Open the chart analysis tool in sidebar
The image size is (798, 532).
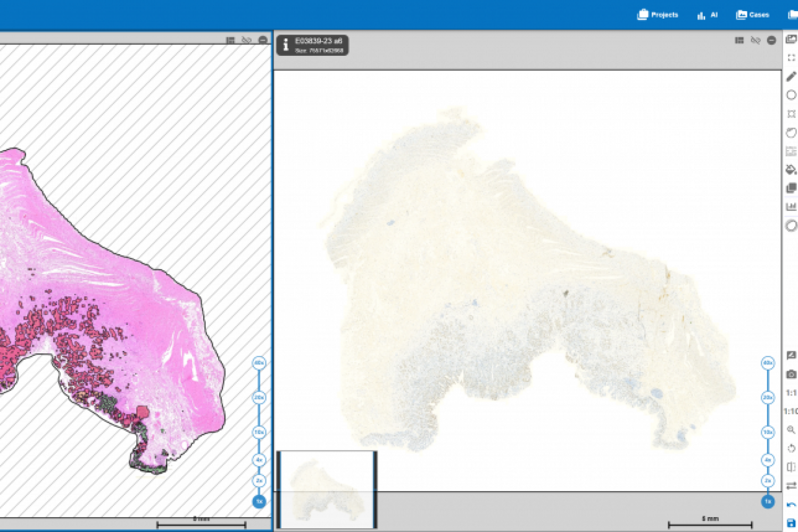coord(791,206)
